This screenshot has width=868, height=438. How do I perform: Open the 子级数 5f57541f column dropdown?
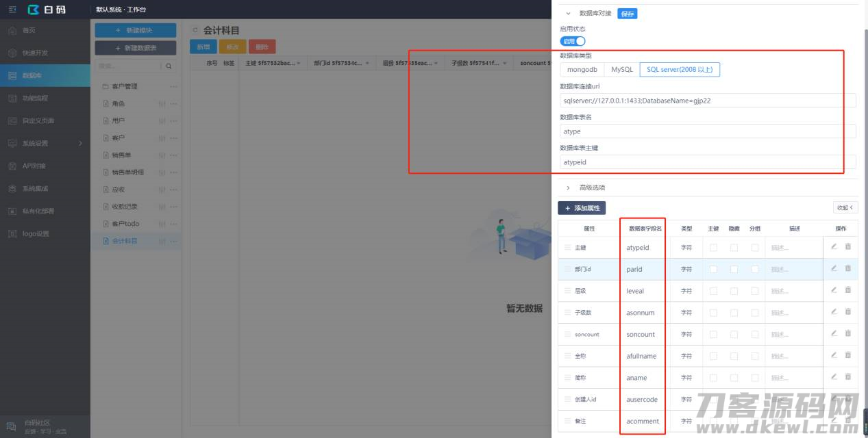coord(505,63)
